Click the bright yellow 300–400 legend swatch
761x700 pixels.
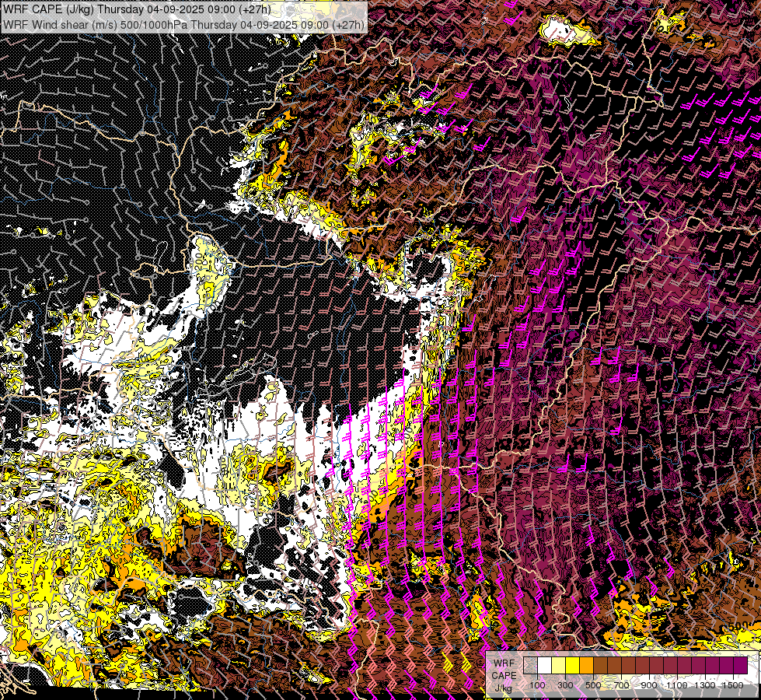(x=573, y=666)
